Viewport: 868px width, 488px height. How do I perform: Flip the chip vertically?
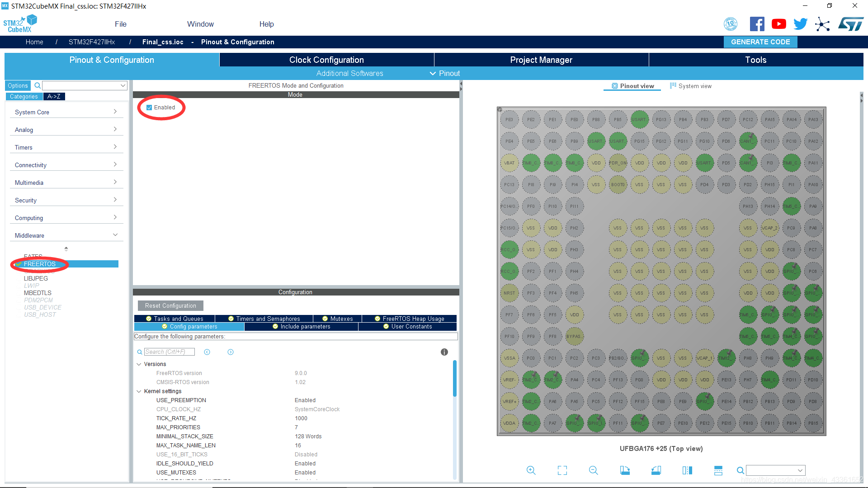click(x=718, y=470)
